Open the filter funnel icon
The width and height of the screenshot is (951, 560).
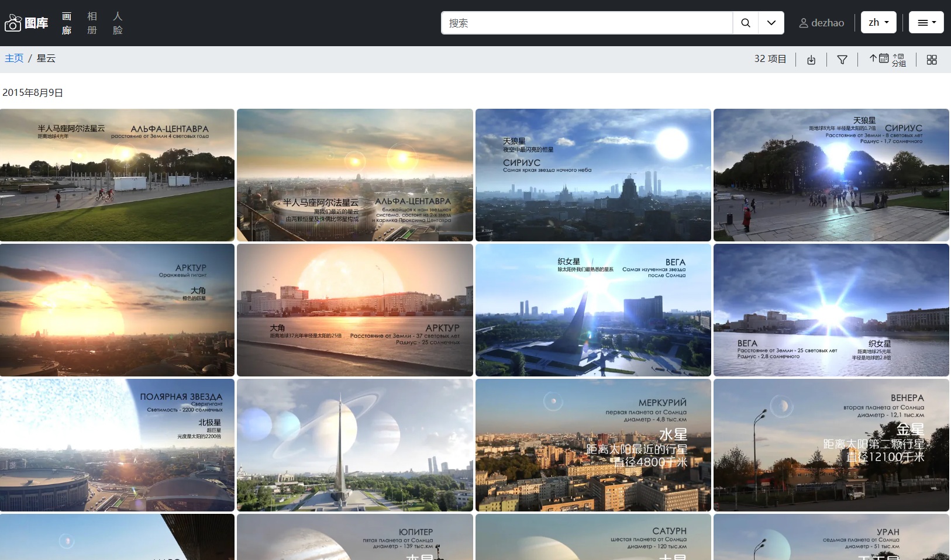pyautogui.click(x=842, y=60)
